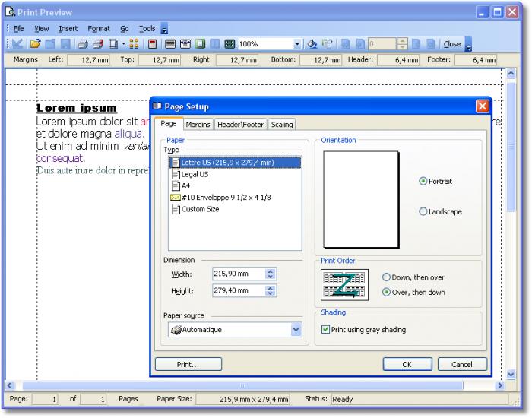532x418 pixels.
Task: Toggle Print using gray shading checkbox
Action: [326, 330]
